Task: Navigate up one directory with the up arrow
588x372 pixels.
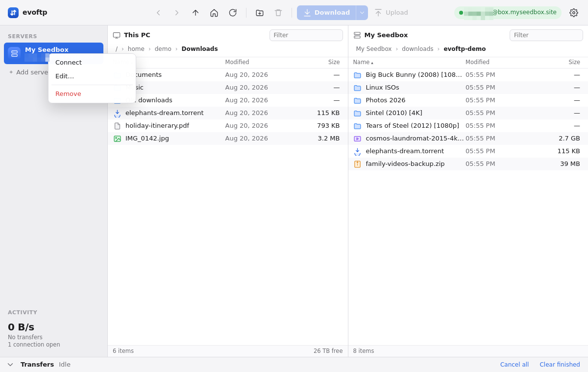Action: pyautogui.click(x=196, y=13)
